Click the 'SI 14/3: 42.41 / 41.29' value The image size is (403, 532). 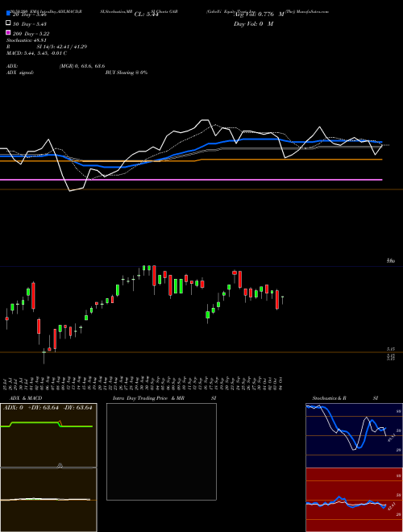click(x=62, y=47)
